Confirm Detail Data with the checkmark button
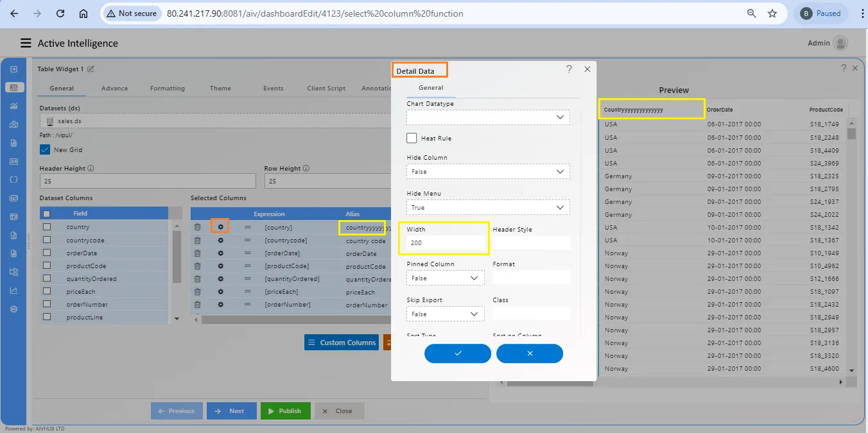The height and width of the screenshot is (433, 868). click(x=458, y=353)
